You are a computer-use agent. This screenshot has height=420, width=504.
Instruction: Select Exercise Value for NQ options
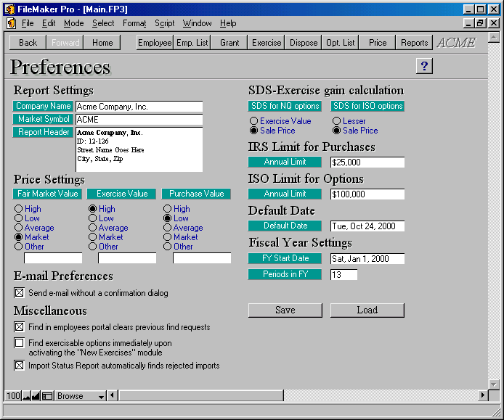[253, 121]
